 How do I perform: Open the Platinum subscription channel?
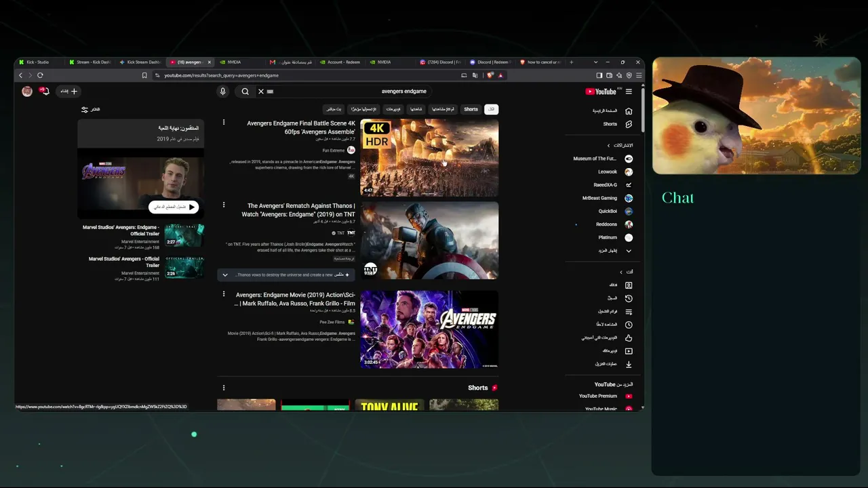coord(615,238)
